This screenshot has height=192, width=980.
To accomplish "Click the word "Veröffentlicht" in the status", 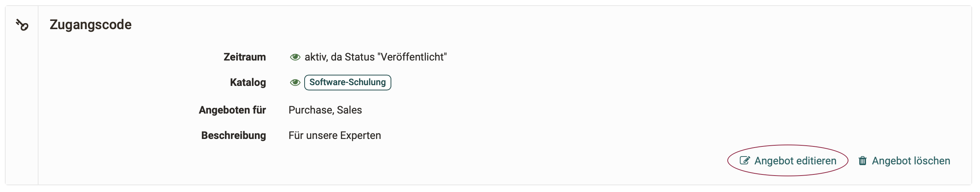I will coord(412,57).
